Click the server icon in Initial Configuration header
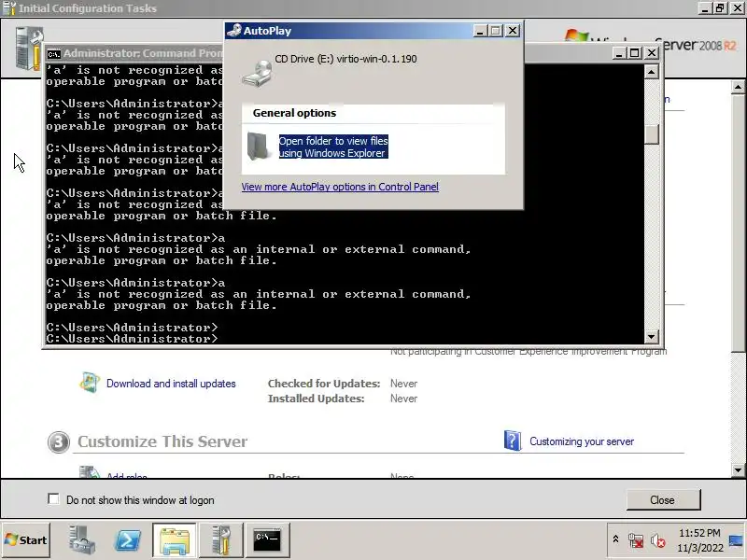The width and height of the screenshot is (747, 560). coord(29,49)
